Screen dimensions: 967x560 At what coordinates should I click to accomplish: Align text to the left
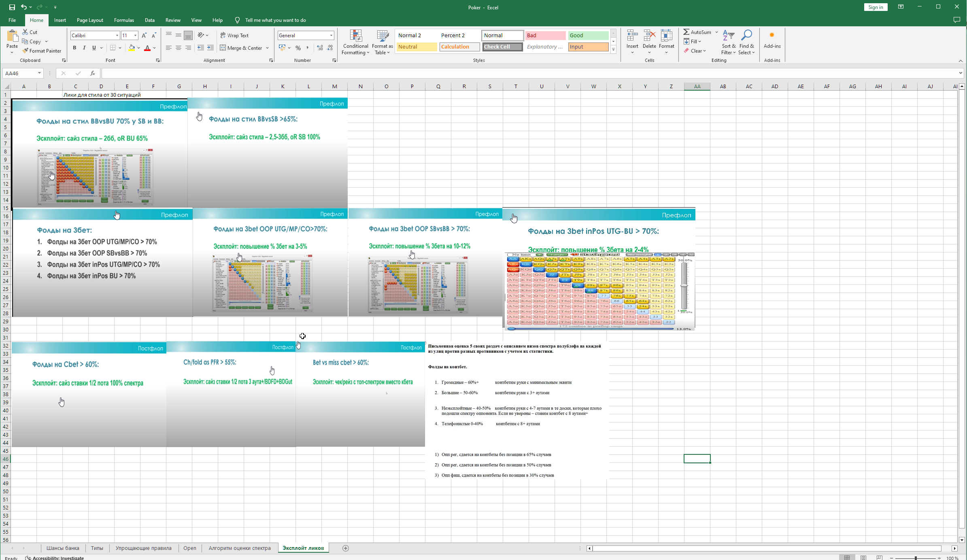[x=169, y=48]
